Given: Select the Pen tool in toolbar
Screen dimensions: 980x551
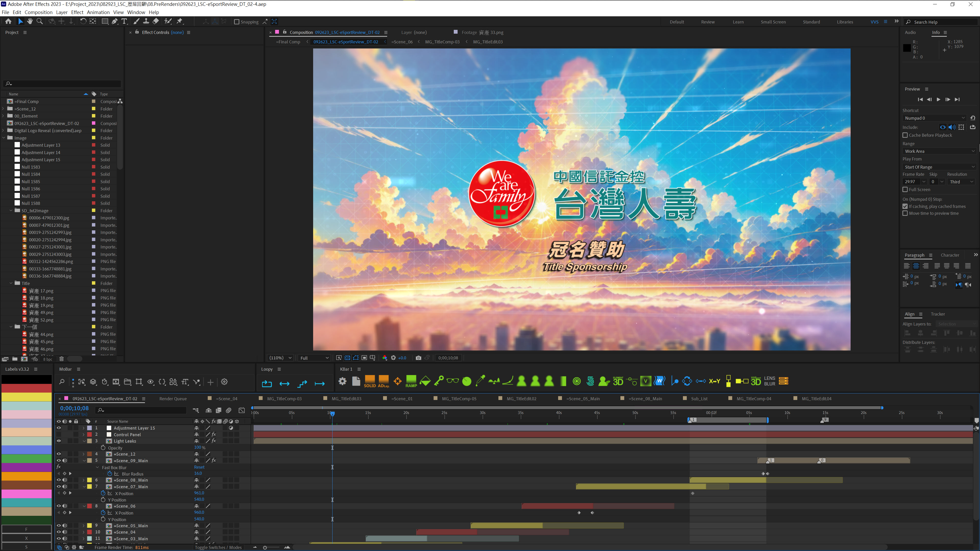Looking at the screenshot, I should 115,22.
